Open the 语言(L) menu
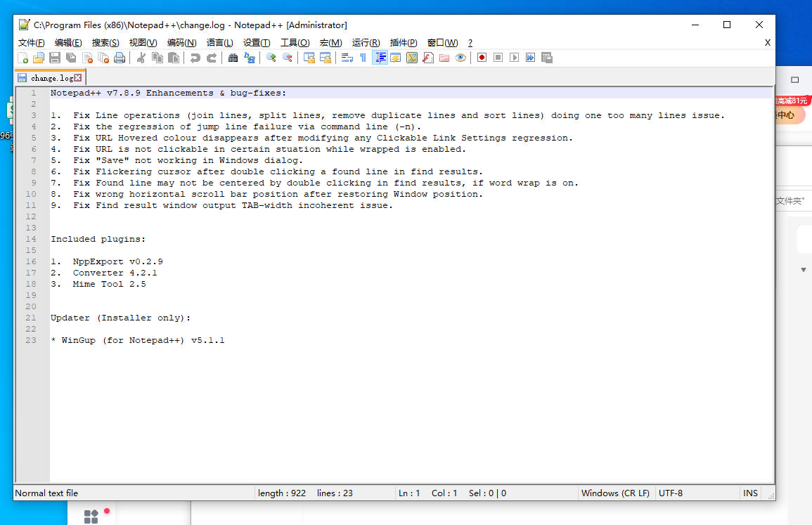Screen dimensions: 812x525 (219, 42)
